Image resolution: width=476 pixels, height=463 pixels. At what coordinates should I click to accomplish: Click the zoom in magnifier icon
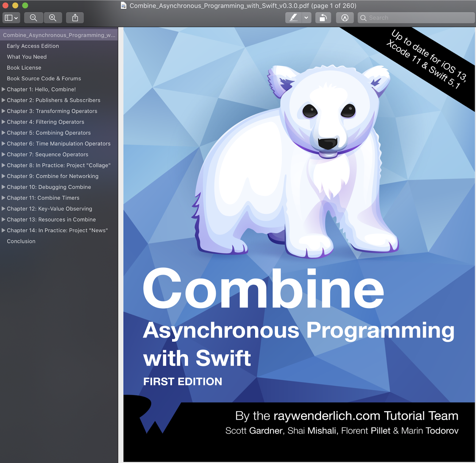point(53,18)
